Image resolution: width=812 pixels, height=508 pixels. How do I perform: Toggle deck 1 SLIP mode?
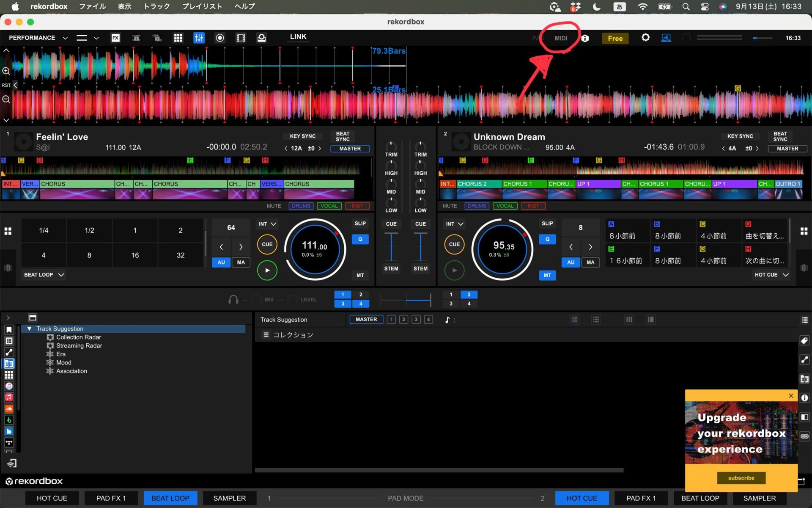360,224
